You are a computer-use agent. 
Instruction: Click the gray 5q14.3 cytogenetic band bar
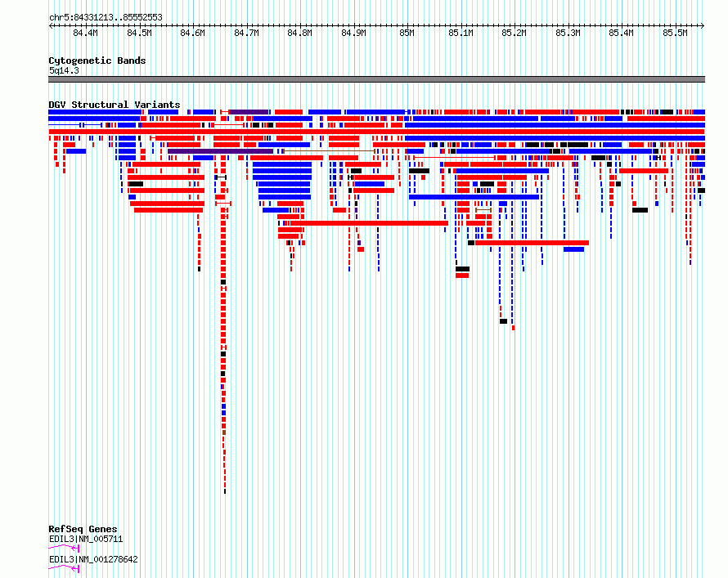376,79
